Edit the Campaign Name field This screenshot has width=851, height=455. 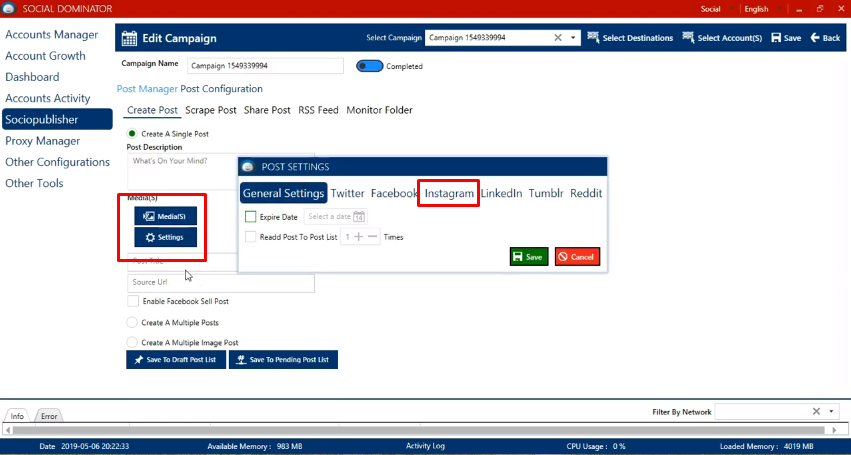coord(265,66)
